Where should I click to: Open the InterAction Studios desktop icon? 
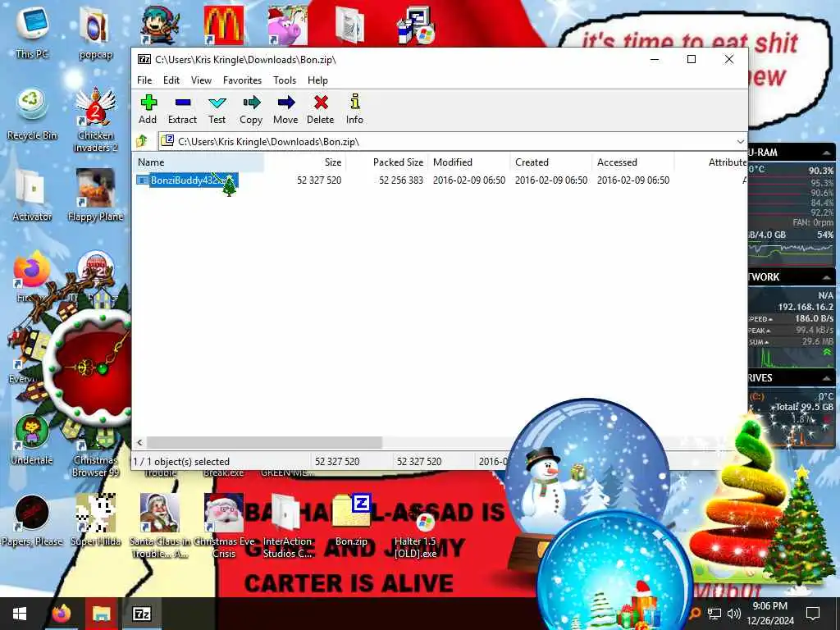(287, 526)
